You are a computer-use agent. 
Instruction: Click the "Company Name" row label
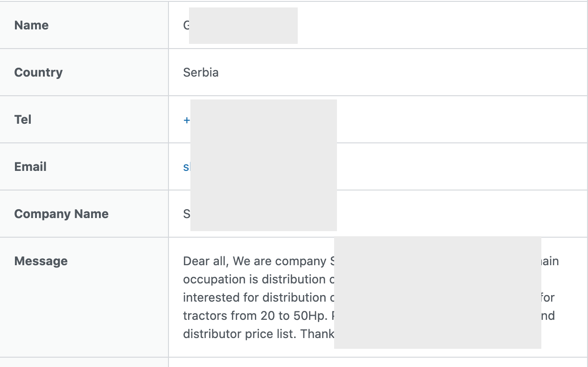tap(61, 214)
